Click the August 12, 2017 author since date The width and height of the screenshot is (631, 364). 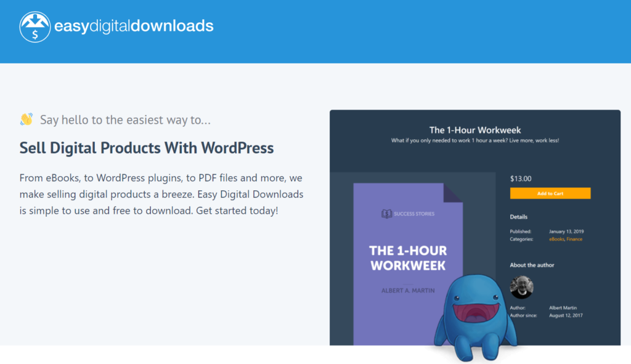coord(566,315)
